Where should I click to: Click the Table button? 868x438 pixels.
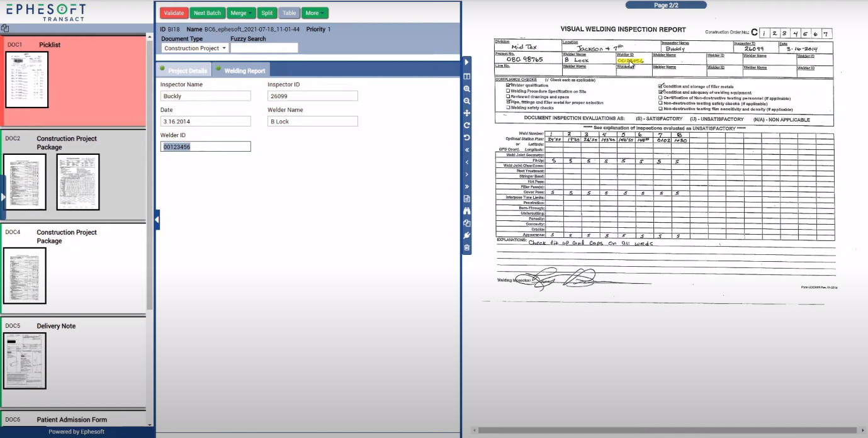pos(289,13)
